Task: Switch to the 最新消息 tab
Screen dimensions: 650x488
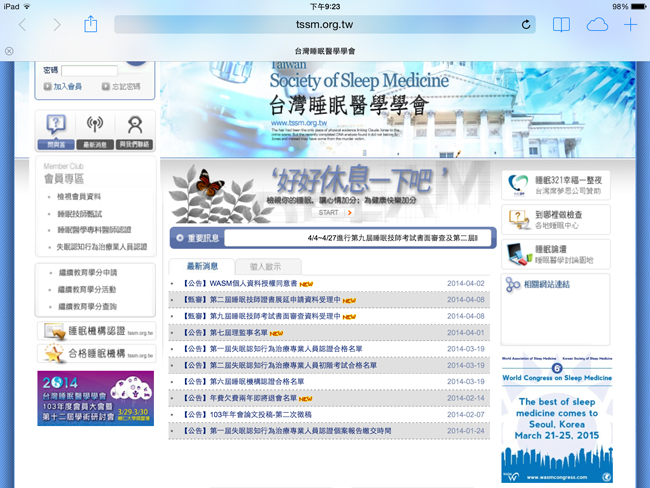Action: pos(202,266)
